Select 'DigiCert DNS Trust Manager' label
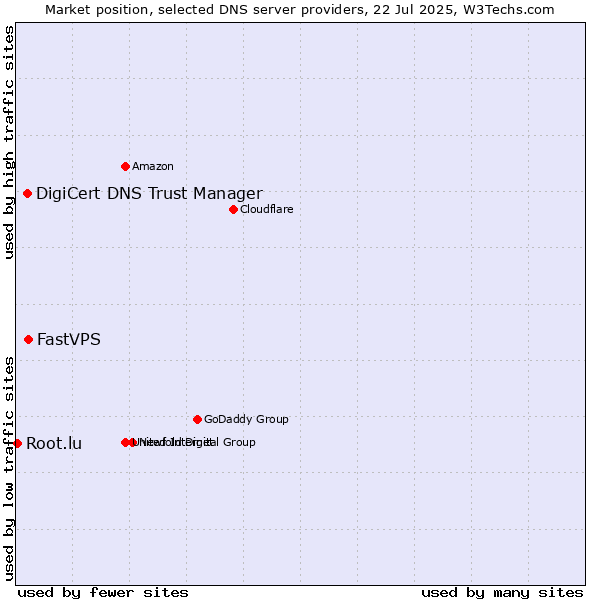600x600 pixels. point(150,194)
